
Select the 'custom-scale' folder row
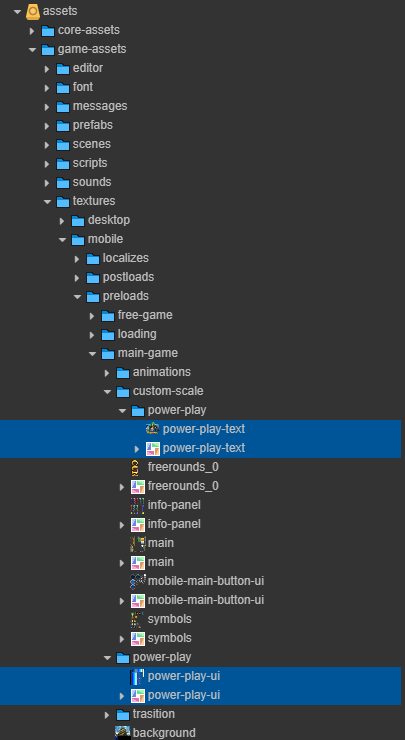coord(202,392)
